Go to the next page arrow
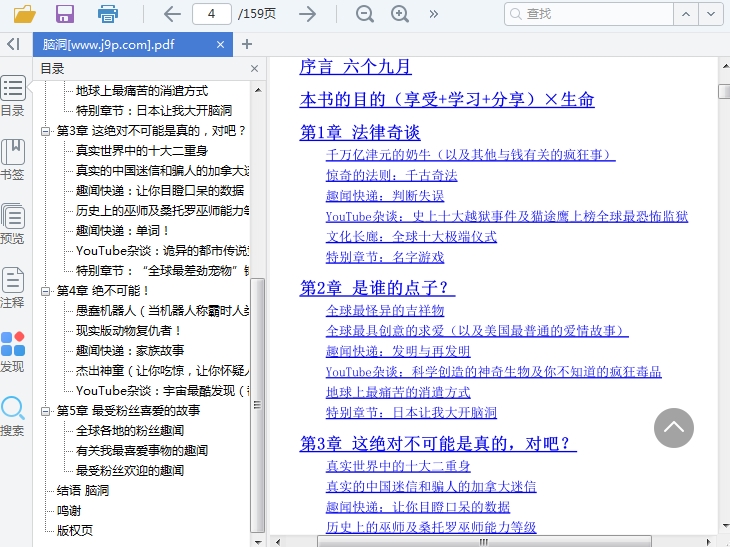This screenshot has height=547, width=730. pyautogui.click(x=308, y=14)
